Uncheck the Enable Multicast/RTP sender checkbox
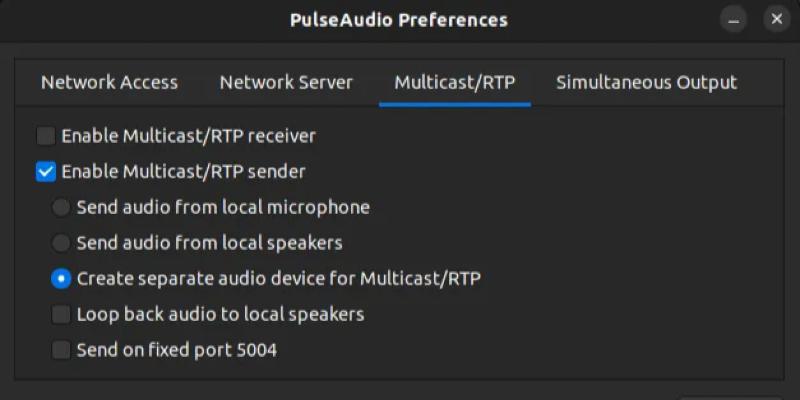 pyautogui.click(x=46, y=171)
